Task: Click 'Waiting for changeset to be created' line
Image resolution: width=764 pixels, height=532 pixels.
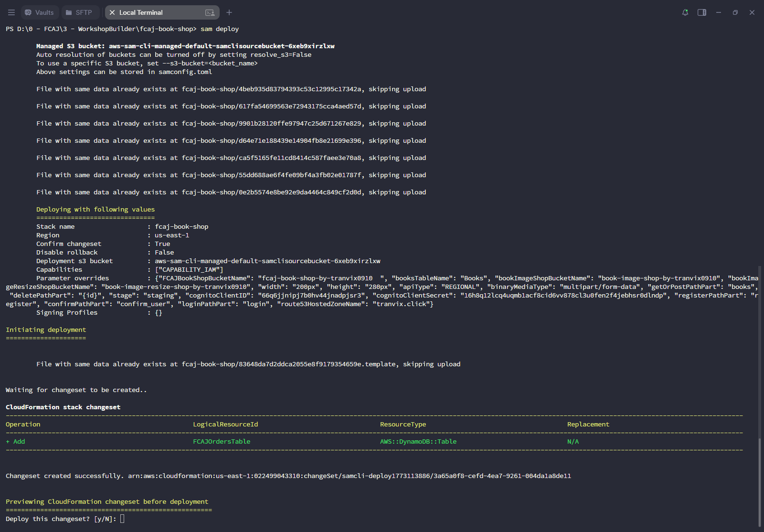Action: (76, 390)
